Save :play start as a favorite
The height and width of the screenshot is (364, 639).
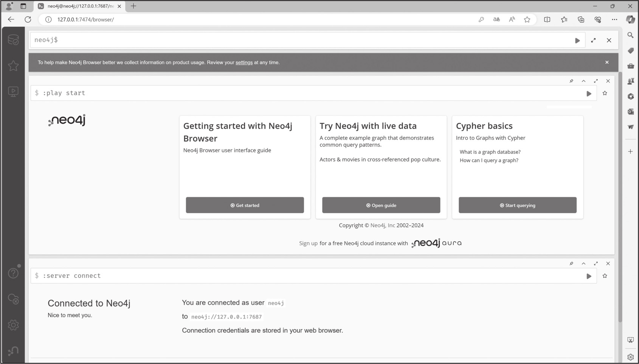pos(605,93)
